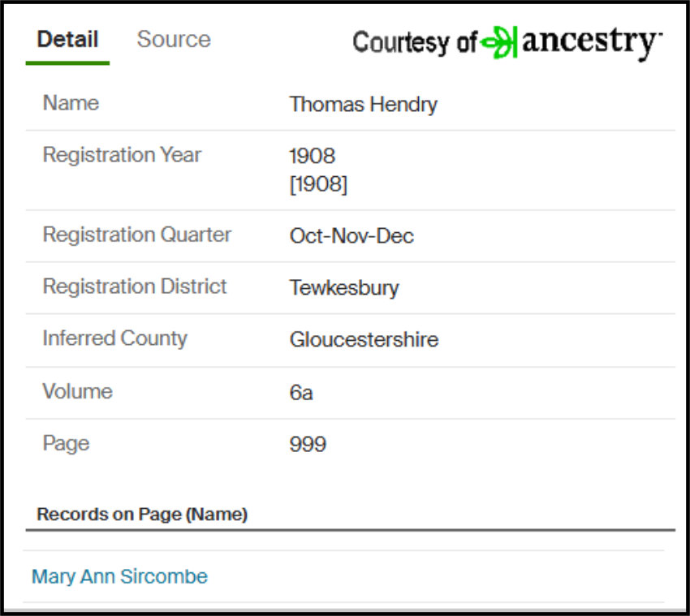This screenshot has width=690, height=616.
Task: Click the Registration District label
Action: point(135,286)
